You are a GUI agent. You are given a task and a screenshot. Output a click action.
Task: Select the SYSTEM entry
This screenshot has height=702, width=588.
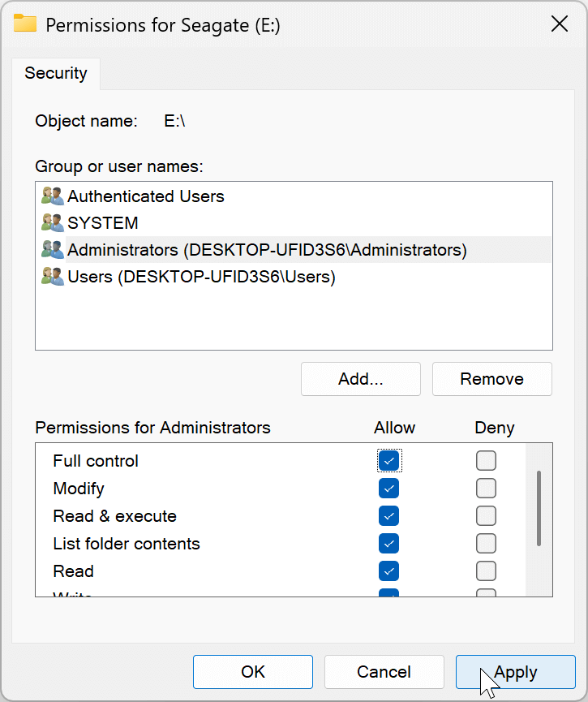click(103, 223)
